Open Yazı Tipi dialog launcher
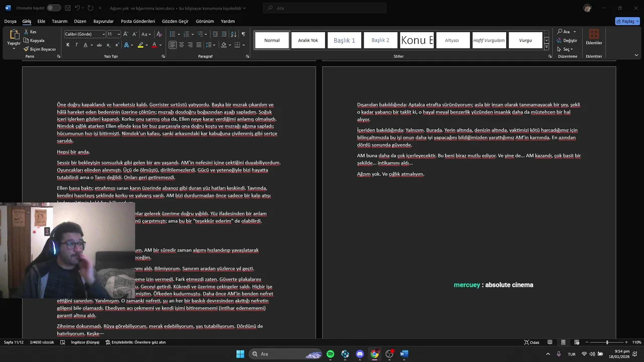644x362 pixels. (163, 56)
